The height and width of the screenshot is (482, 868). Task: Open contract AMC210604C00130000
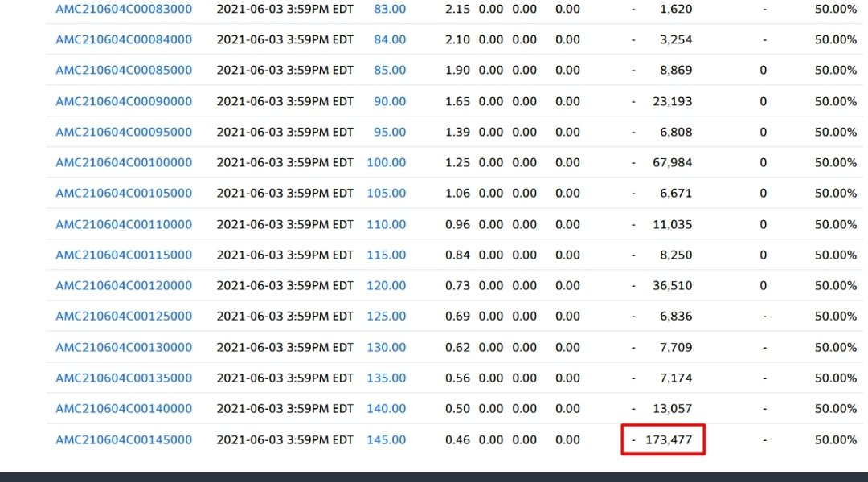click(124, 348)
